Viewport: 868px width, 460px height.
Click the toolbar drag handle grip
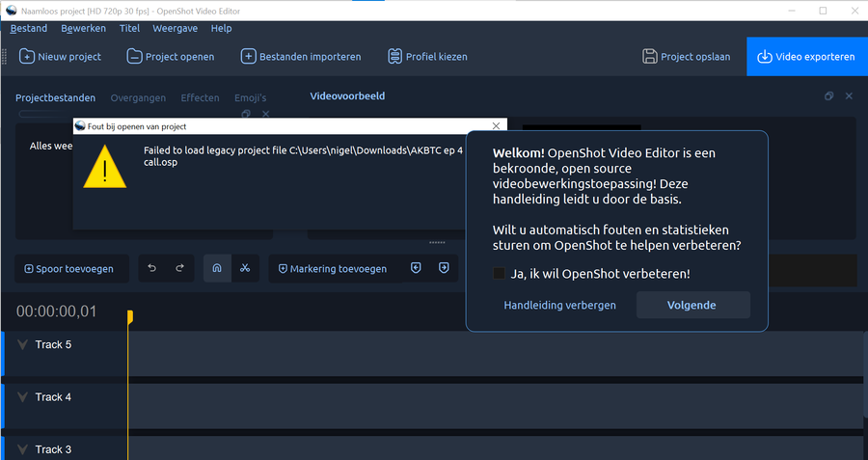[x=5, y=57]
